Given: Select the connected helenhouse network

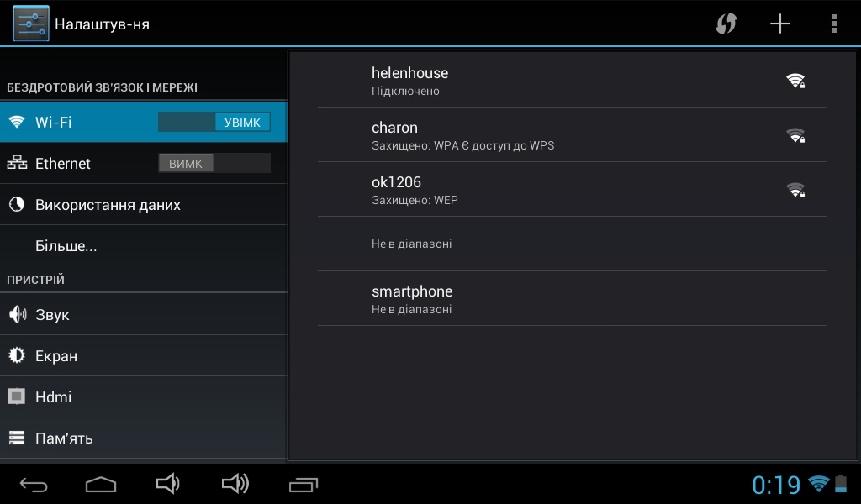Looking at the screenshot, I should coord(572,81).
